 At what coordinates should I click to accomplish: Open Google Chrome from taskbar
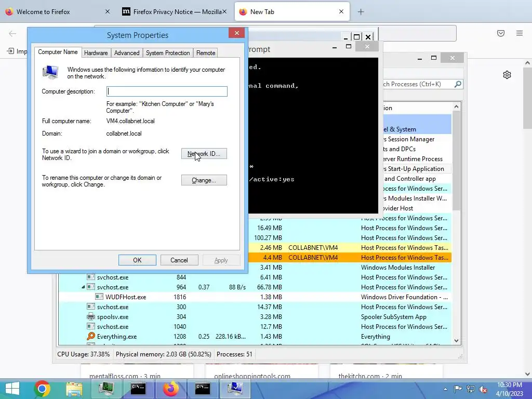tap(42, 389)
